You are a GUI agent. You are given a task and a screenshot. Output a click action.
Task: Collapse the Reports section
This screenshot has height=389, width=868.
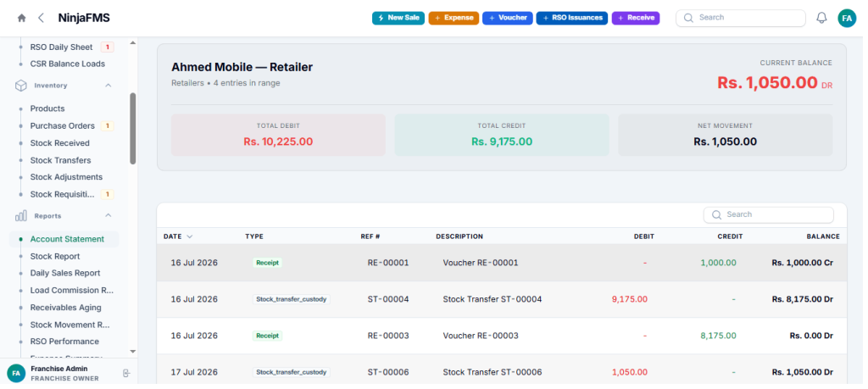[x=108, y=215]
